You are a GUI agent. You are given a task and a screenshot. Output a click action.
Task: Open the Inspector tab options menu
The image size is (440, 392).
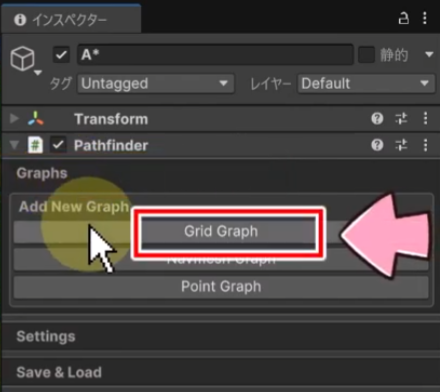425,18
